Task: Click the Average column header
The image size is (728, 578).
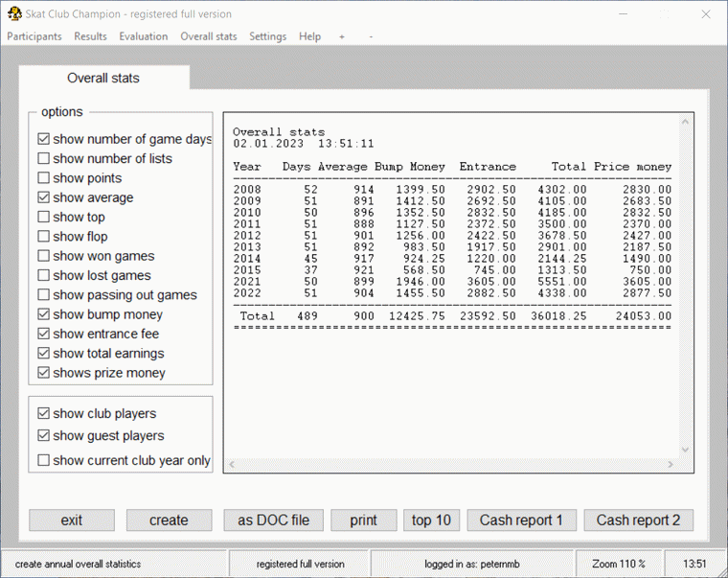Action: pos(343,167)
